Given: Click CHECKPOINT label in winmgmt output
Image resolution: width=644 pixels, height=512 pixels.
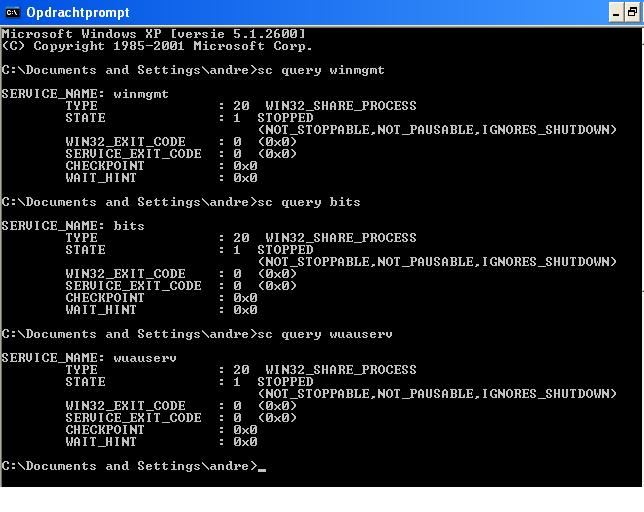Looking at the screenshot, I should coord(105,166).
